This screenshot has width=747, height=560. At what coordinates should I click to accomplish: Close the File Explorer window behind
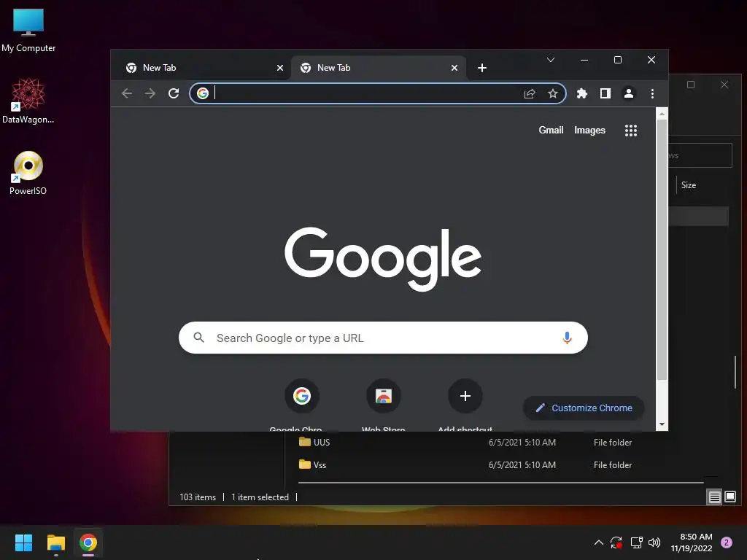tap(724, 85)
